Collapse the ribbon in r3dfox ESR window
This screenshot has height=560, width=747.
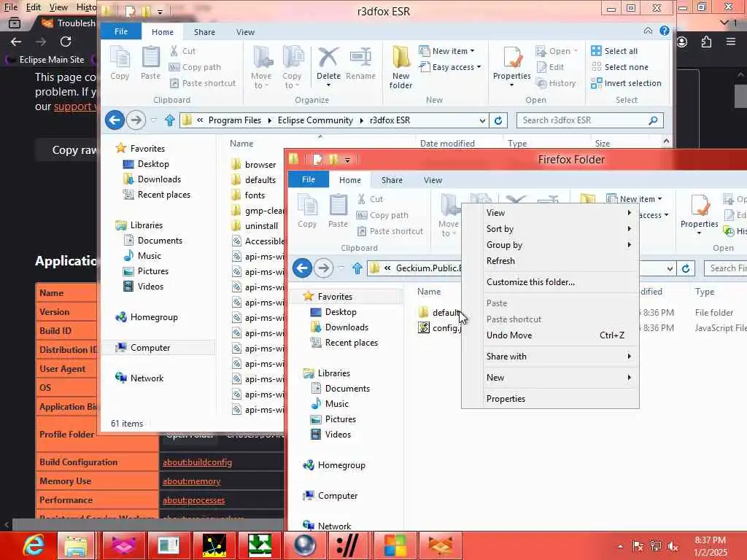(x=648, y=31)
